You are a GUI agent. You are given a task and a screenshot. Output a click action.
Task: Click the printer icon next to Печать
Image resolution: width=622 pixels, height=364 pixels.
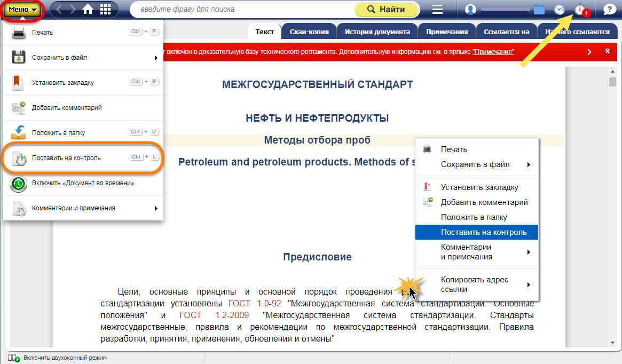18,33
